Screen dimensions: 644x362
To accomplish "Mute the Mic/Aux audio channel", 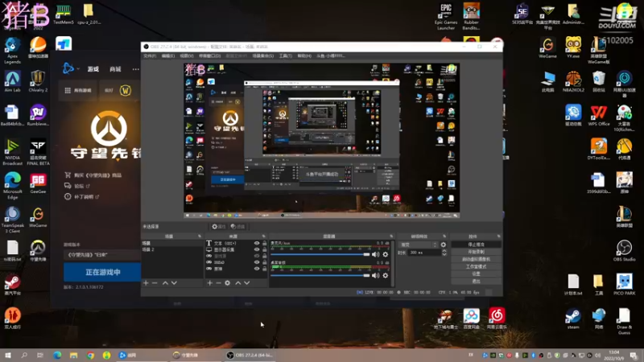I will point(375,254).
